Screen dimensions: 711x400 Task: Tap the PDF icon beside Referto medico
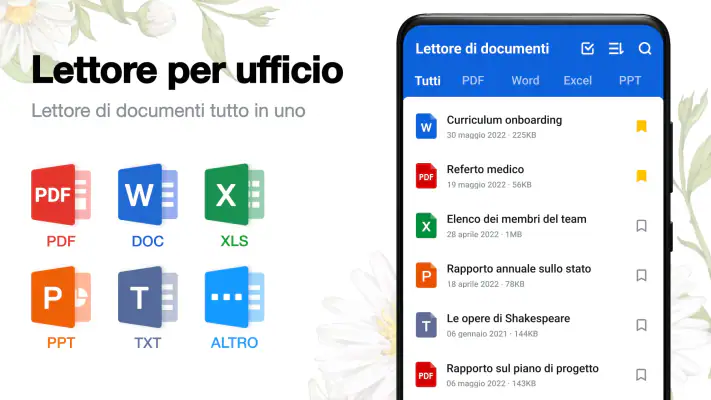(x=426, y=176)
